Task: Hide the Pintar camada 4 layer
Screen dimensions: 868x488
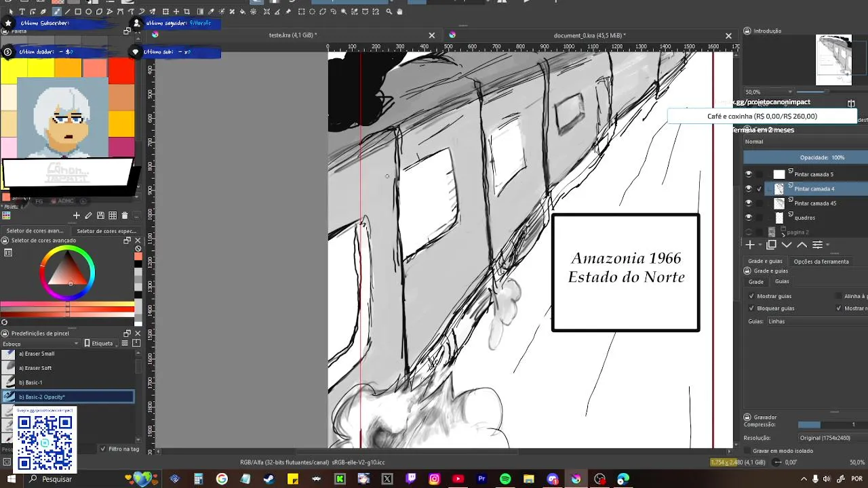Action: (x=749, y=188)
